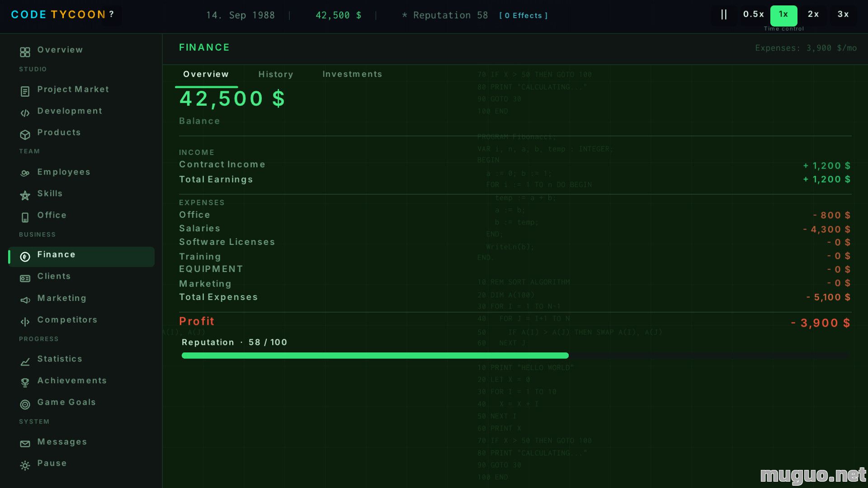Click the Salaries expense value - 4,300 $

point(827,230)
